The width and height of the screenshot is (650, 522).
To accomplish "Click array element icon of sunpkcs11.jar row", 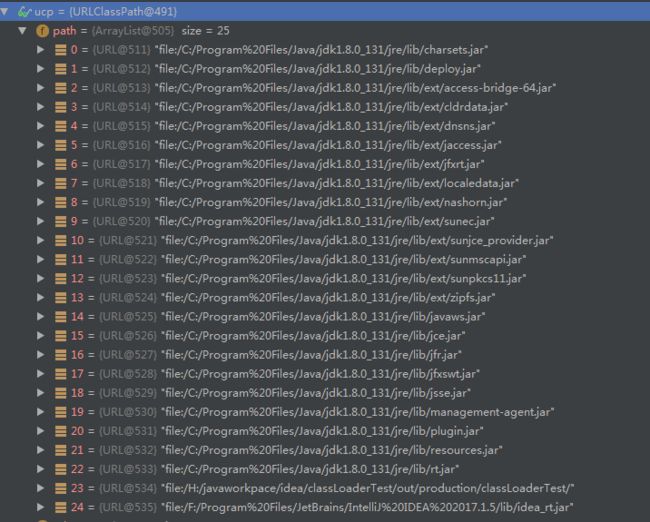I will tap(61, 279).
